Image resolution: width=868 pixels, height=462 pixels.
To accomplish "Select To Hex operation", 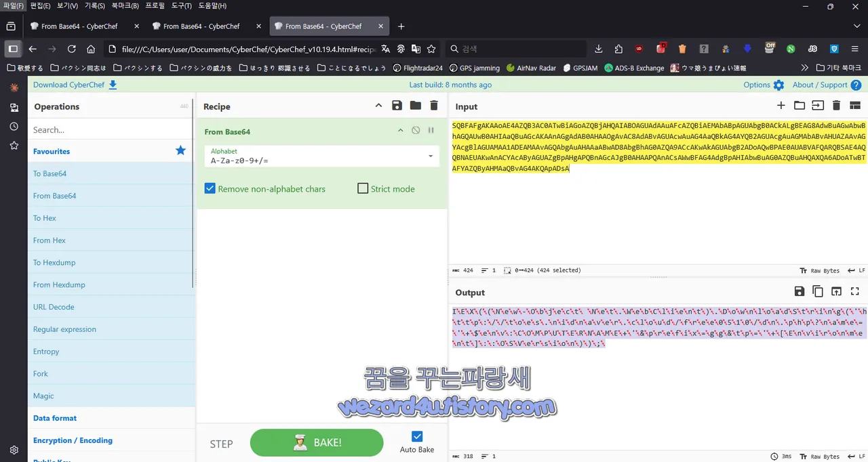I will [111, 218].
